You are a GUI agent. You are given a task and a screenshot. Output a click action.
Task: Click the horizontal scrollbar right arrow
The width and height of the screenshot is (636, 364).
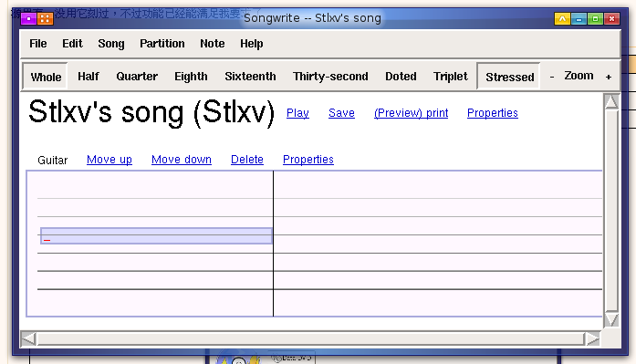tap(592, 338)
